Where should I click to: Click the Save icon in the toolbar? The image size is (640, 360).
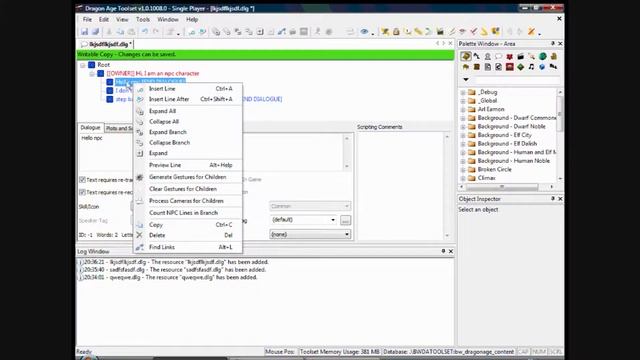pyautogui.click(x=84, y=31)
